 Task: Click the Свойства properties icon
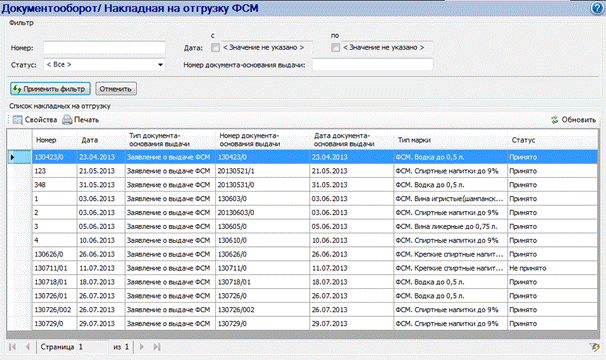click(x=18, y=120)
